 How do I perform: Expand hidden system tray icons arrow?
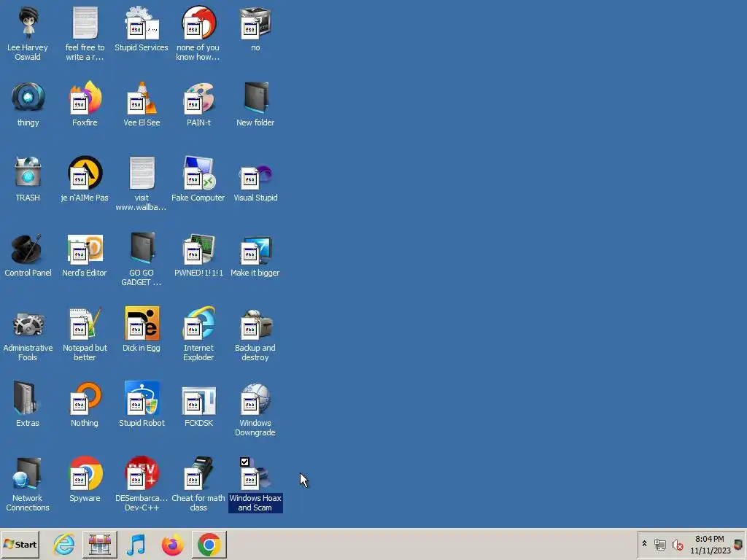(644, 544)
